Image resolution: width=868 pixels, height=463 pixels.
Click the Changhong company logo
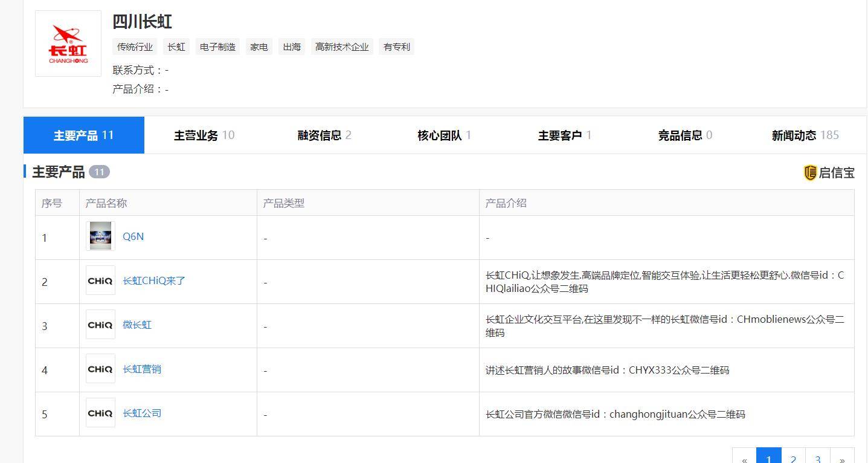(x=67, y=42)
